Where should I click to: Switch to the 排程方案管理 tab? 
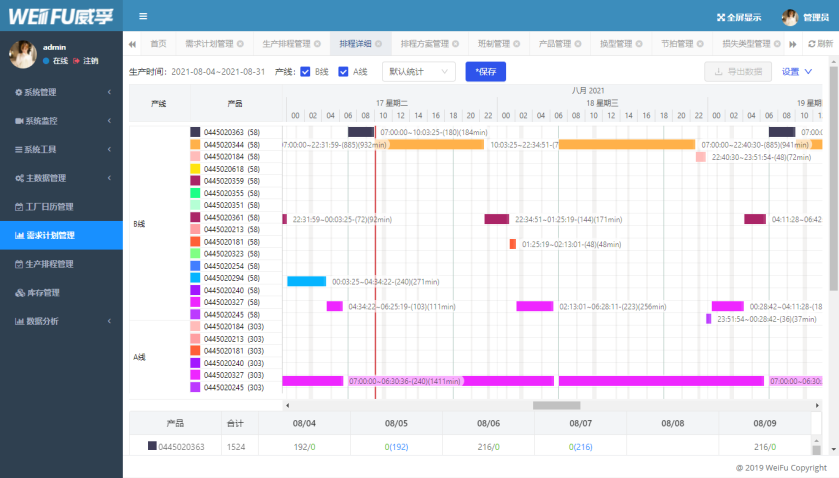click(x=424, y=44)
